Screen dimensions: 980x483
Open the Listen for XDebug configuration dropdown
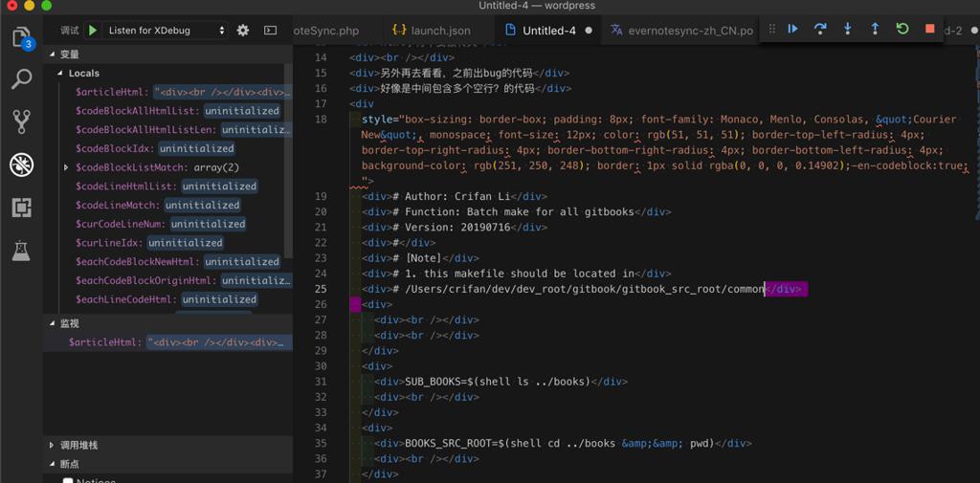pos(166,31)
